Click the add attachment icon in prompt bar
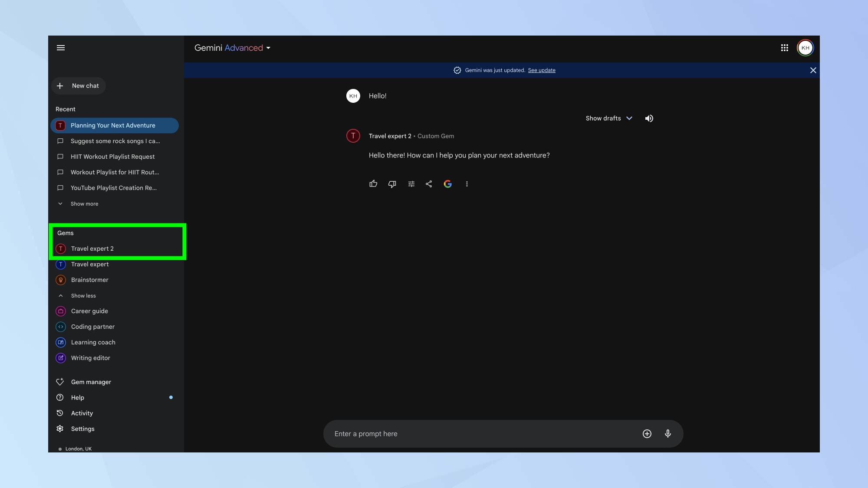The height and width of the screenshot is (488, 868). coord(647,434)
